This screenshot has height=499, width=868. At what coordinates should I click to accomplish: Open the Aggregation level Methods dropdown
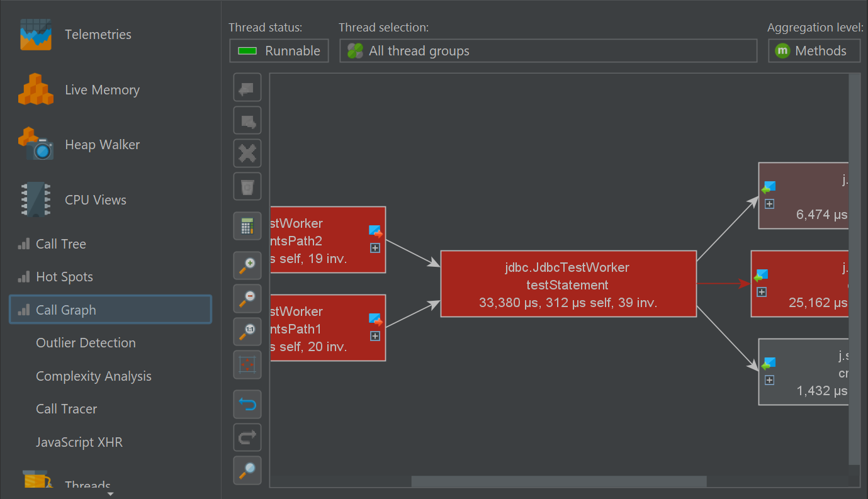pyautogui.click(x=813, y=51)
